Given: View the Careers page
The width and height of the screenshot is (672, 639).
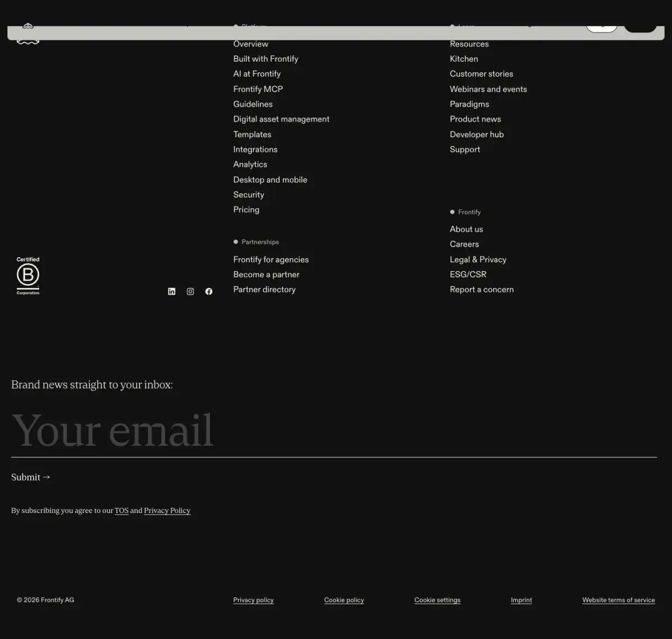Looking at the screenshot, I should coord(464,244).
